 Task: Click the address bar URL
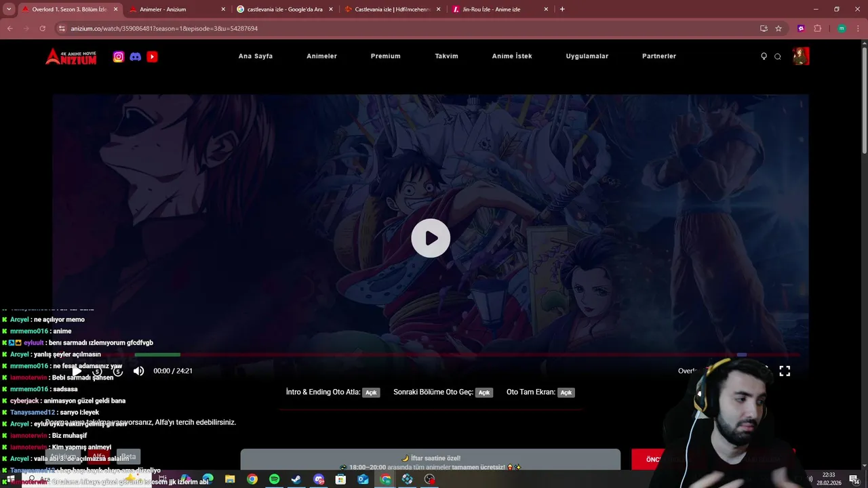click(163, 28)
